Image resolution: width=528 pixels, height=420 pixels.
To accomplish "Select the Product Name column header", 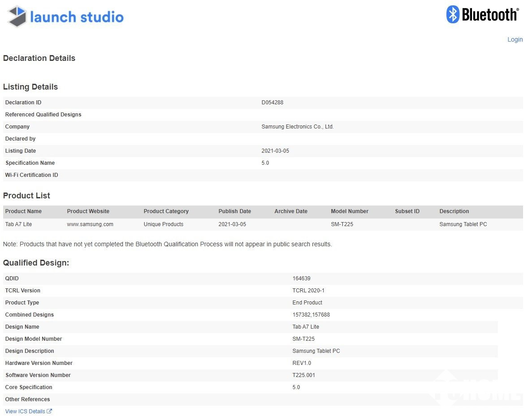I will [23, 211].
